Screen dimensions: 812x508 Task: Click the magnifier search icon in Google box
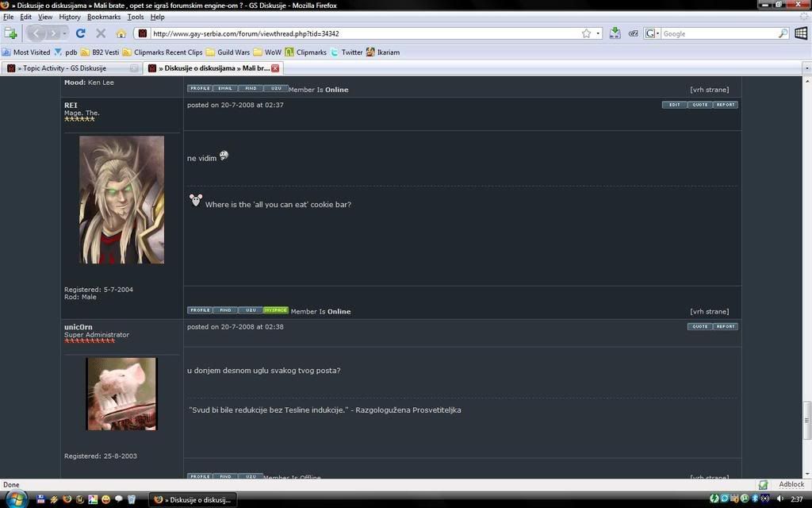click(x=783, y=33)
